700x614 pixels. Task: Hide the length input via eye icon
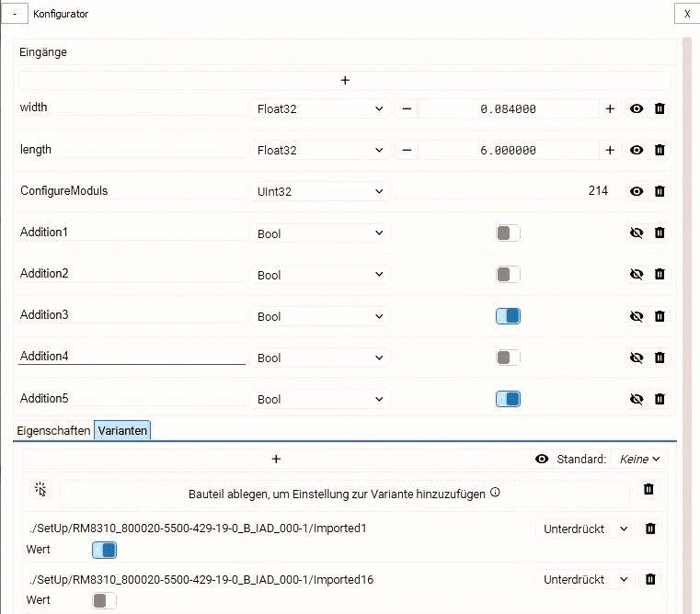[x=637, y=150]
